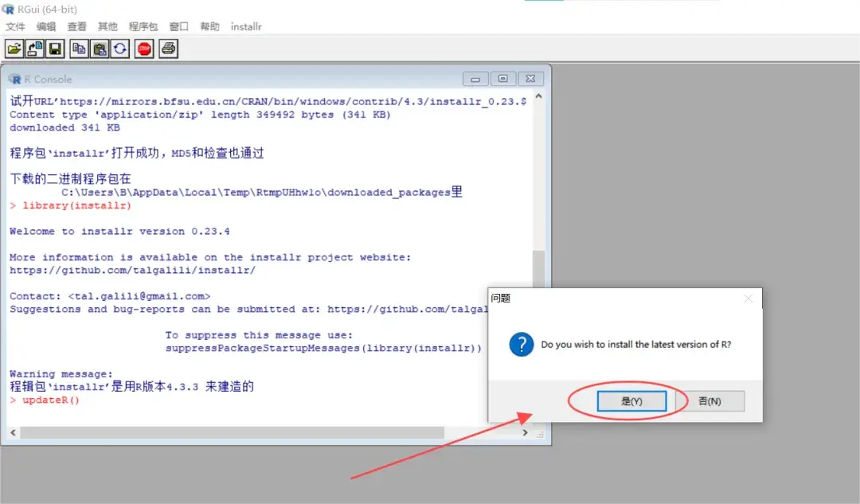Open the installr menu
860x504 pixels.
tap(246, 26)
